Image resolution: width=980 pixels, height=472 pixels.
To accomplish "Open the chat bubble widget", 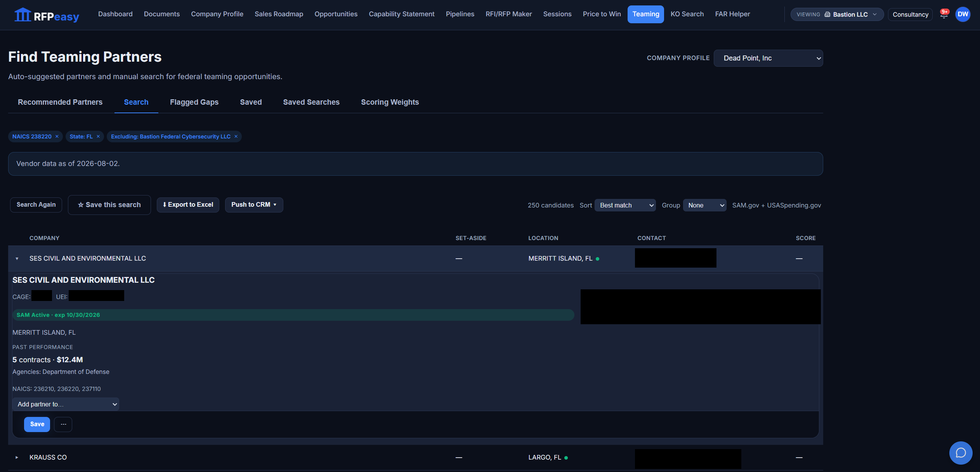I will point(961,453).
